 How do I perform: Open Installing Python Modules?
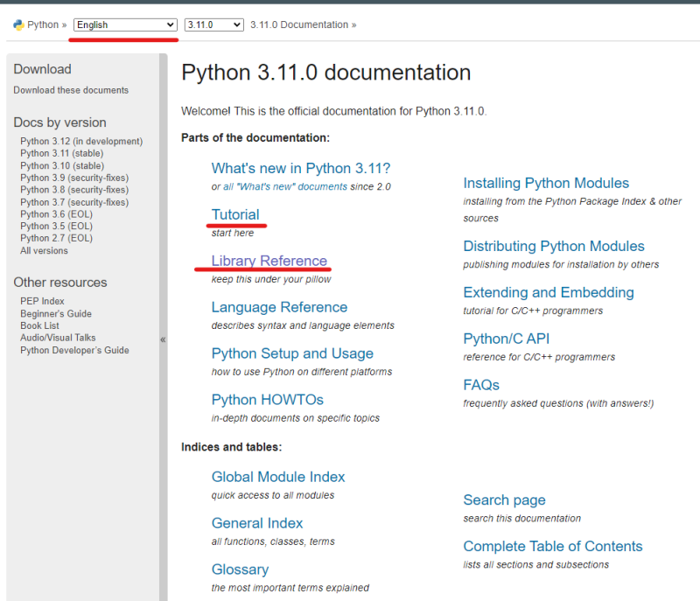pyautogui.click(x=546, y=183)
